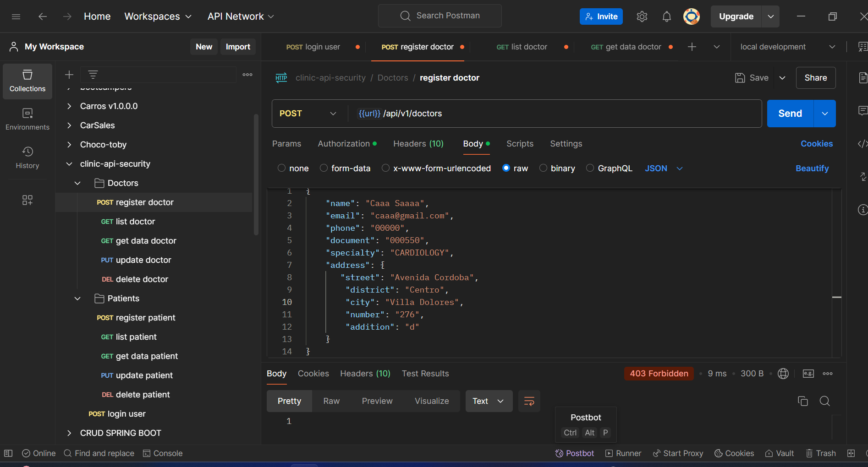Viewport: 868px width, 467px height.
Task: Open the notifications bell
Action: click(667, 16)
